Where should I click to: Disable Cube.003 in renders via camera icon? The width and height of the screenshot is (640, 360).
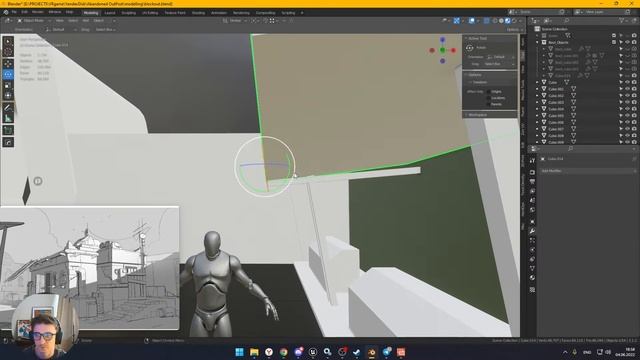[634, 102]
